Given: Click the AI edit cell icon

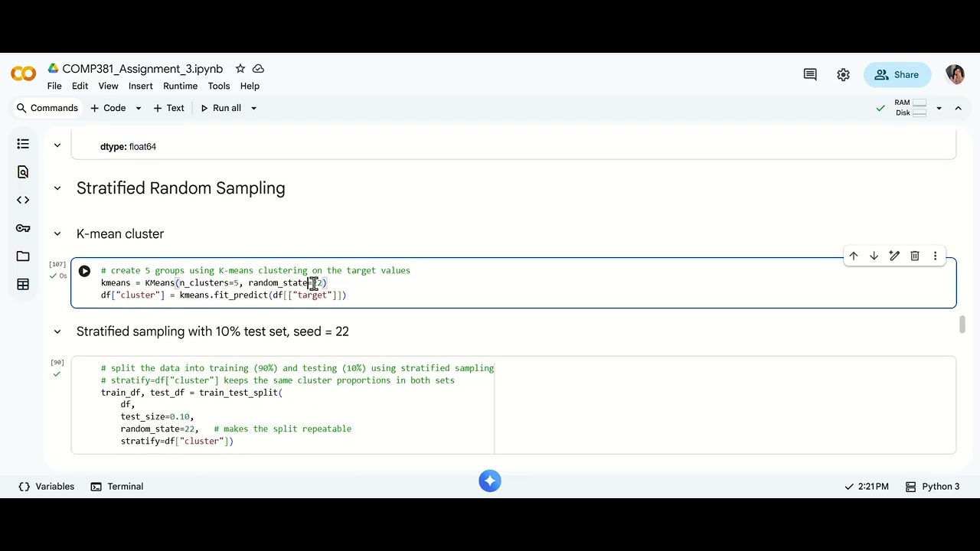Looking at the screenshot, I should pos(894,256).
